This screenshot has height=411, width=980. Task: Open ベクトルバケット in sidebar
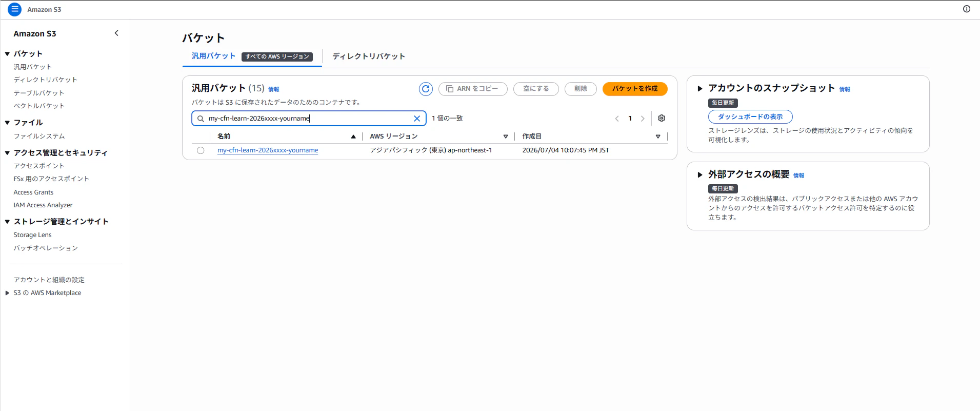pyautogui.click(x=39, y=106)
